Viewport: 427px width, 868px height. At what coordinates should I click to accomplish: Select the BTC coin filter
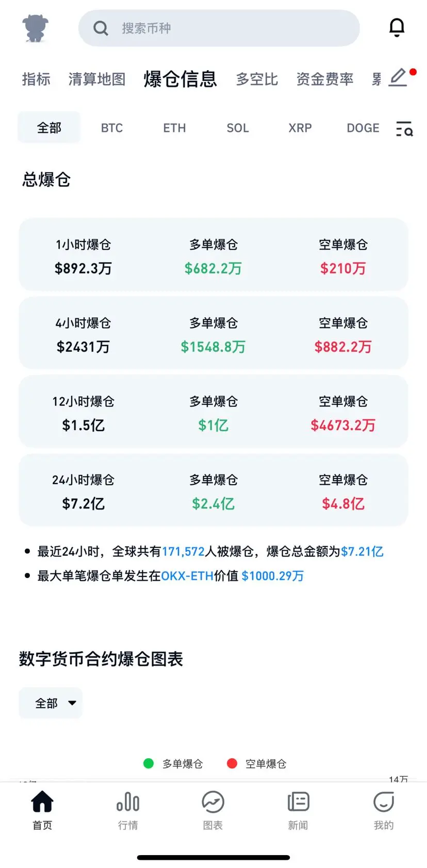(x=112, y=128)
